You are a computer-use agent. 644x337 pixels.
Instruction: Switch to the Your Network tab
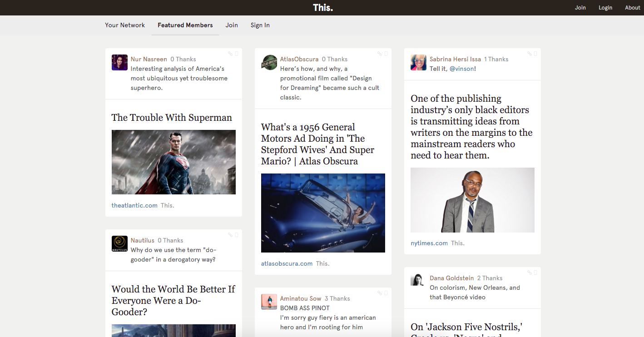(125, 25)
